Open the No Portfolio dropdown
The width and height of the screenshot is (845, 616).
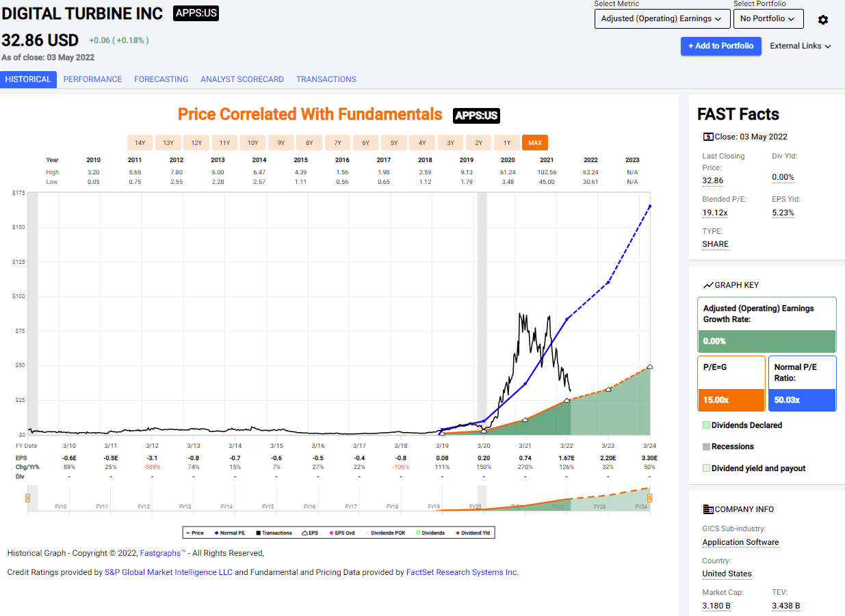pos(768,19)
